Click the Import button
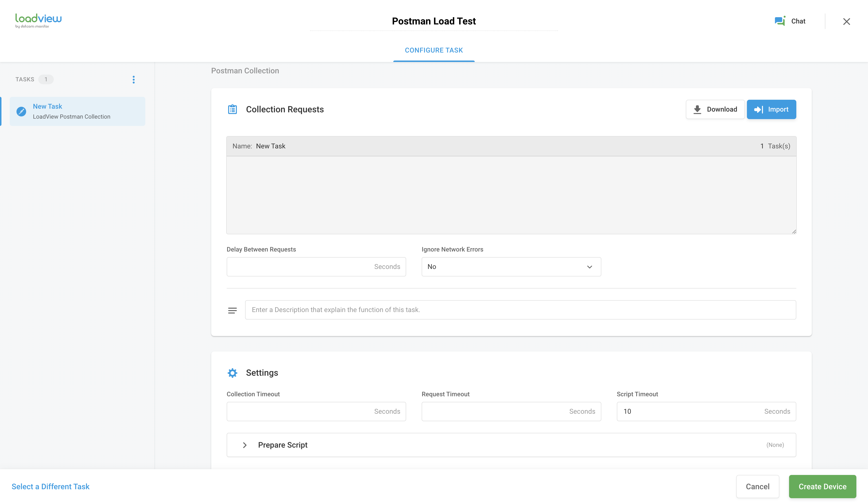The image size is (868, 504). point(771,109)
